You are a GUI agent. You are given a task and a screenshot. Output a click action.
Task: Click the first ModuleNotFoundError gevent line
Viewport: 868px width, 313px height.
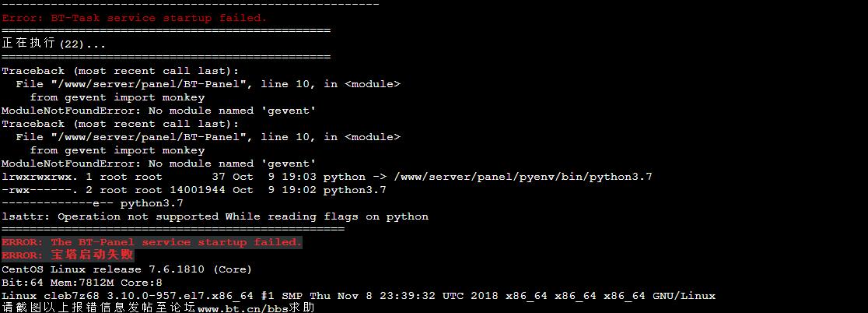[159, 111]
